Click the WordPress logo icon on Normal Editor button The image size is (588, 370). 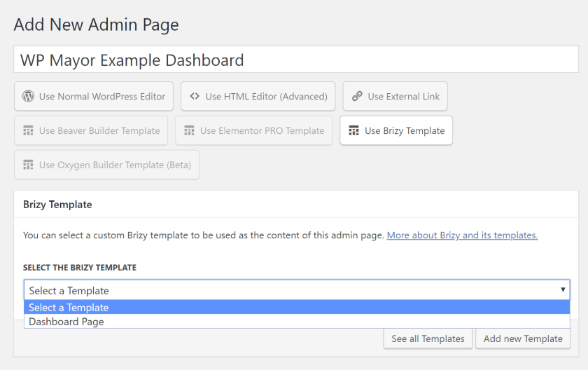coord(28,97)
